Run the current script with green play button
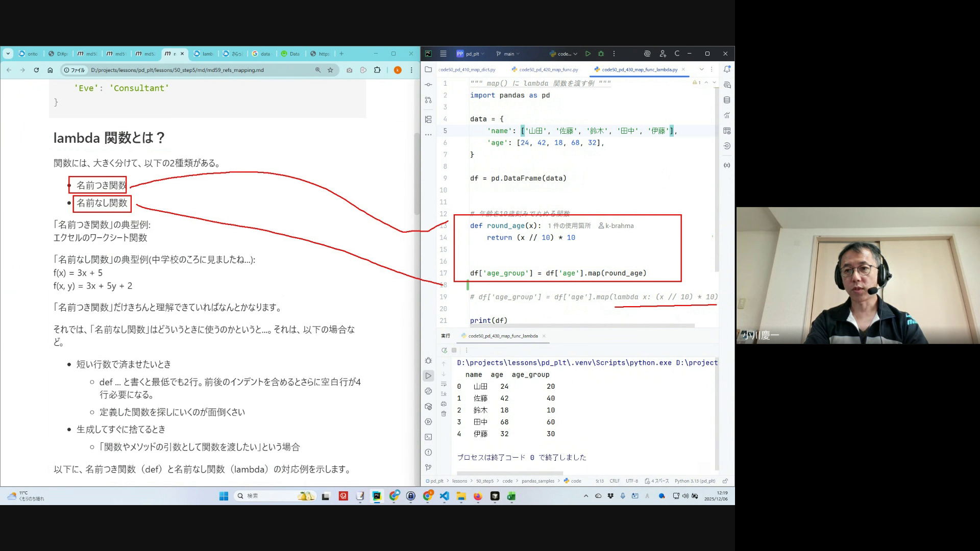Image resolution: width=980 pixels, height=551 pixels. tap(588, 54)
